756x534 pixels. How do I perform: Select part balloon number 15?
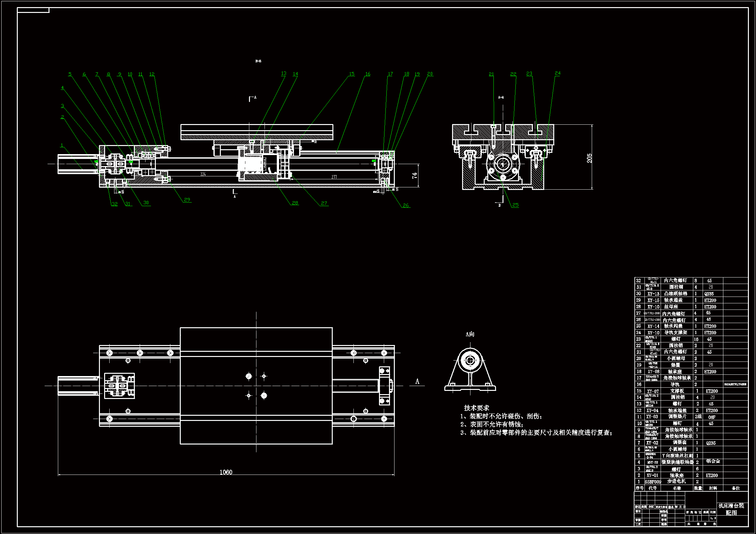click(352, 74)
